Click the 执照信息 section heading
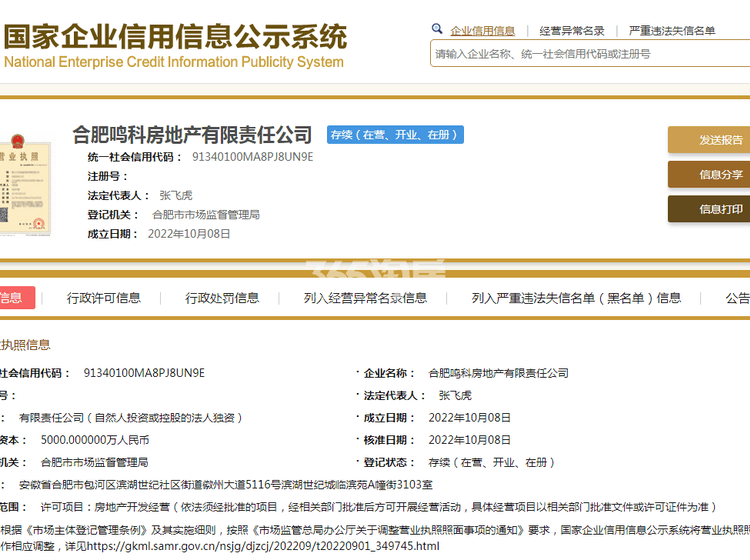Image resolution: width=750 pixels, height=560 pixels. [25, 345]
